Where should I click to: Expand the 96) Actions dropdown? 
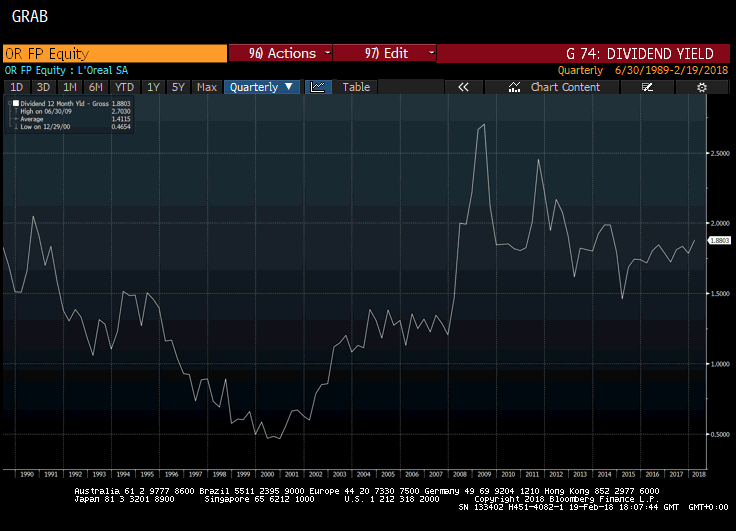280,53
